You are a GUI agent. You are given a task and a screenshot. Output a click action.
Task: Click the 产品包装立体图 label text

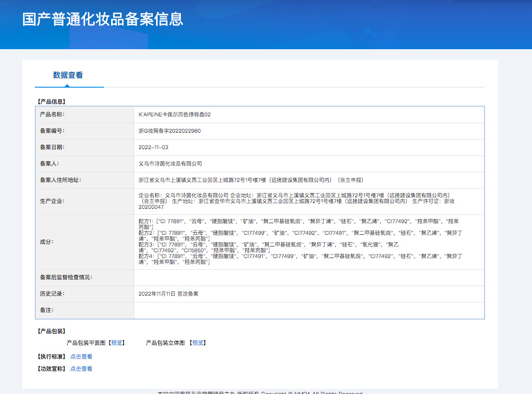click(166, 343)
